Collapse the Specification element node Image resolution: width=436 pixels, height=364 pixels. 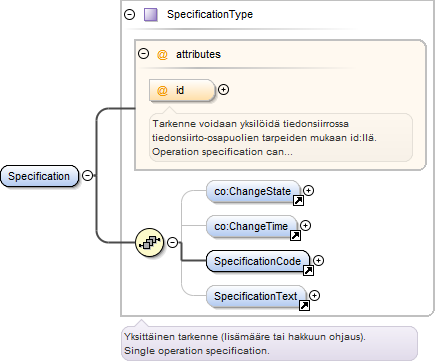click(87, 175)
